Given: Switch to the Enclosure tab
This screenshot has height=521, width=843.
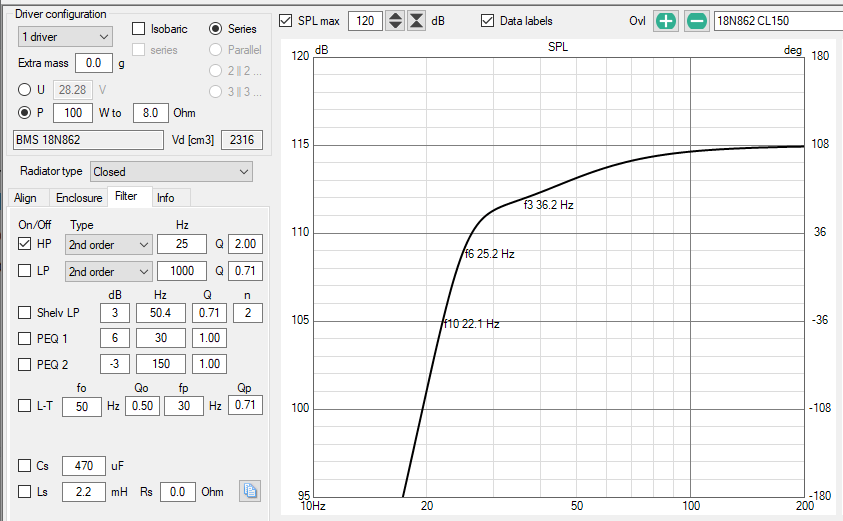Looking at the screenshot, I should click(x=78, y=198).
